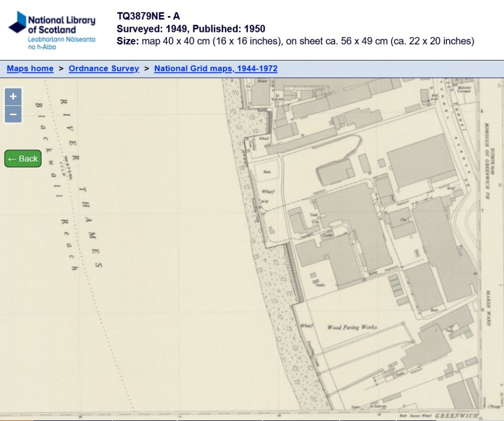This screenshot has height=421, width=504.
Task: Click the letter B in Blackwall
Action: pos(38,105)
